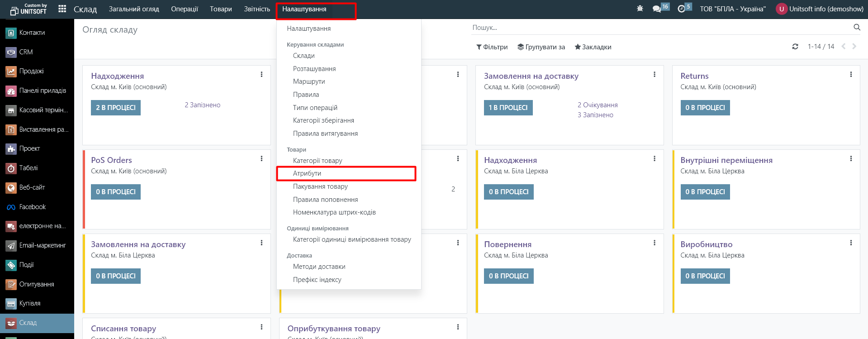868x339 pixels.
Task: Go to next page arrow
Action: 854,46
